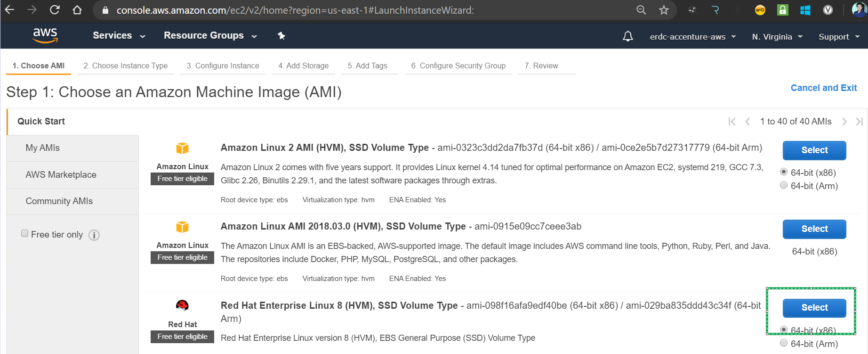Choose 64-bit (Arm) for Amazon Linux 2

784,185
